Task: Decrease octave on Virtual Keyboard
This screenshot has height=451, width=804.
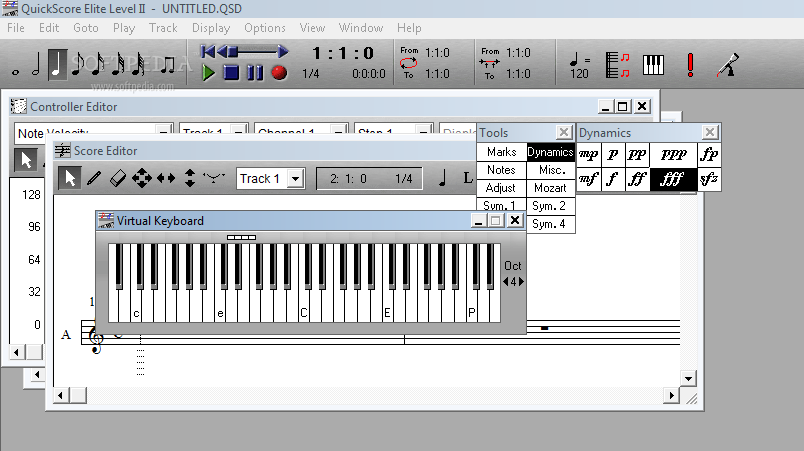Action: (x=506, y=281)
